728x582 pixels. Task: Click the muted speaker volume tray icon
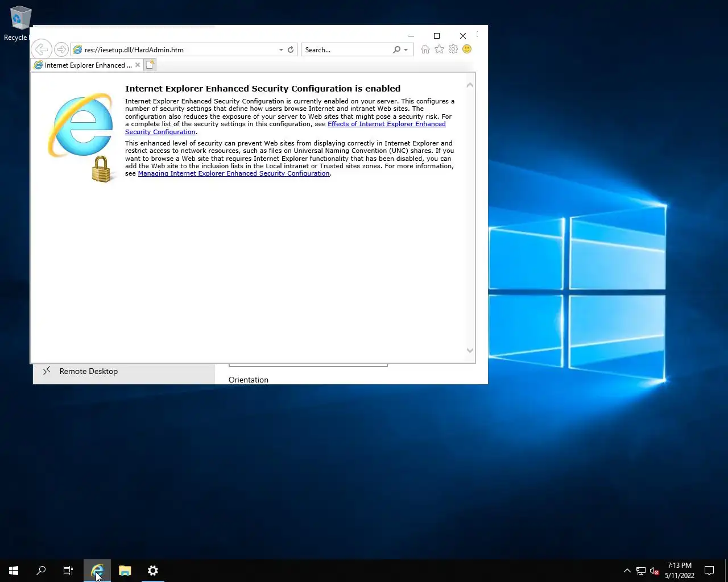pyautogui.click(x=655, y=571)
